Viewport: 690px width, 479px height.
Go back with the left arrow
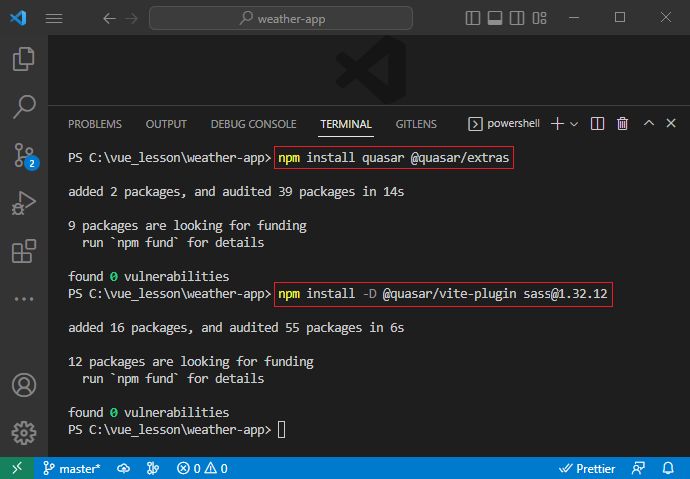(x=109, y=18)
